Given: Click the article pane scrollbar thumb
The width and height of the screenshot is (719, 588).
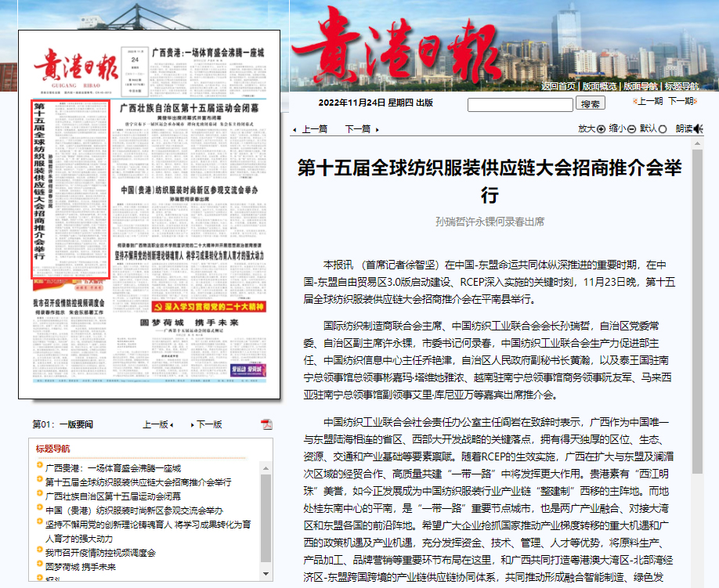Looking at the screenshot, I should click(x=697, y=311).
